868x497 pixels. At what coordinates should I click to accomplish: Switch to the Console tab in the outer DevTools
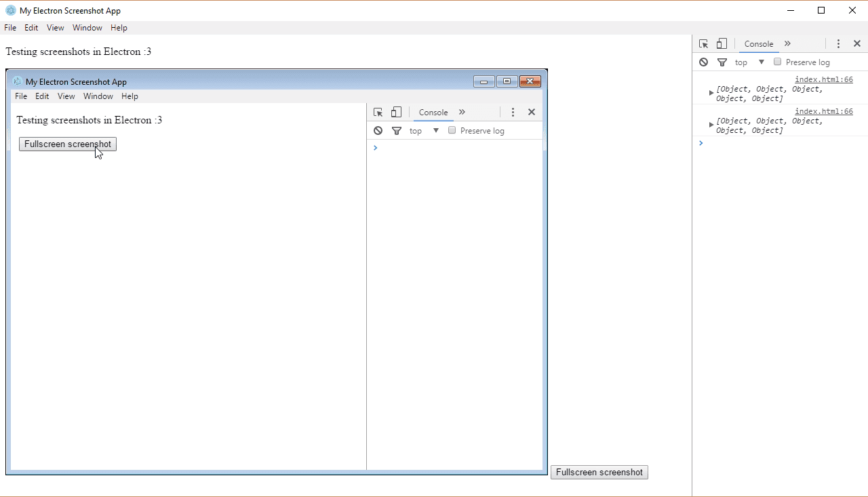(x=758, y=44)
